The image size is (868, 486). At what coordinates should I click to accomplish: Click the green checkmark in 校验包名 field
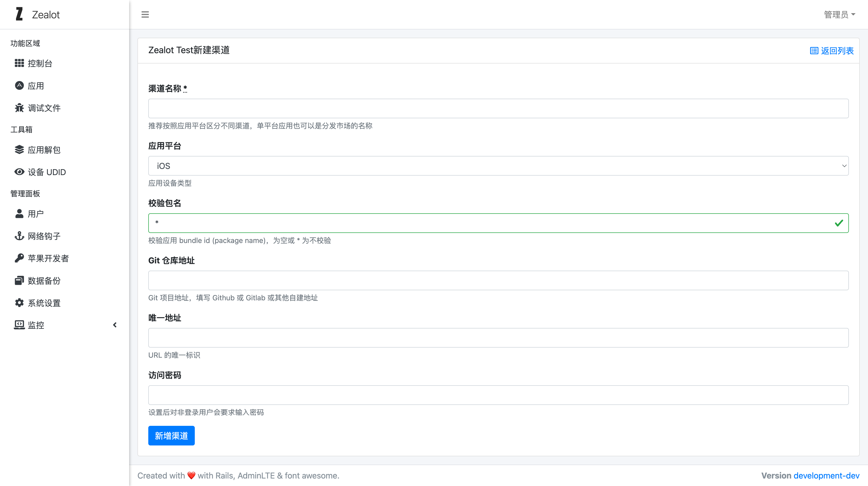[x=839, y=223]
